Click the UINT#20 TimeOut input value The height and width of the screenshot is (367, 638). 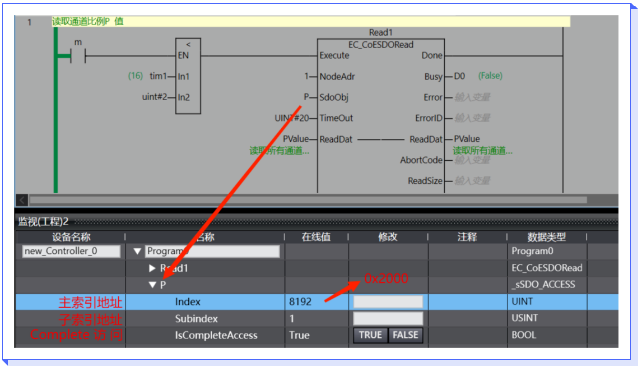coord(292,118)
